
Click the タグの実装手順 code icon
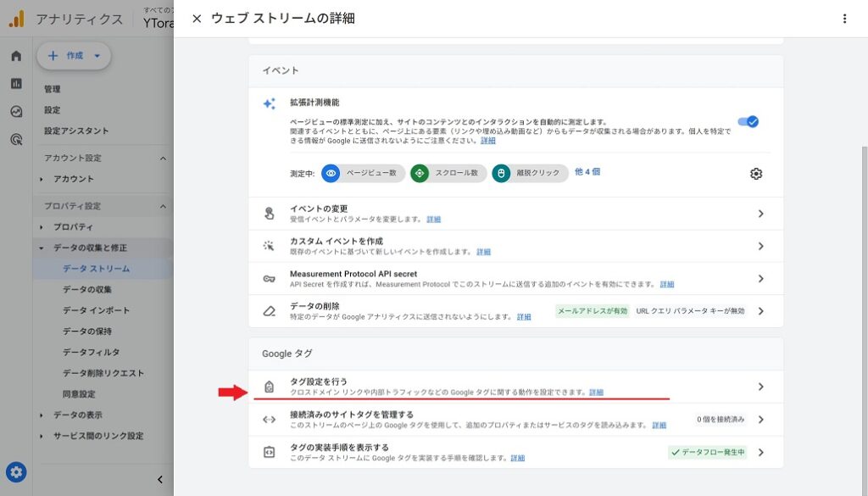[x=269, y=452]
